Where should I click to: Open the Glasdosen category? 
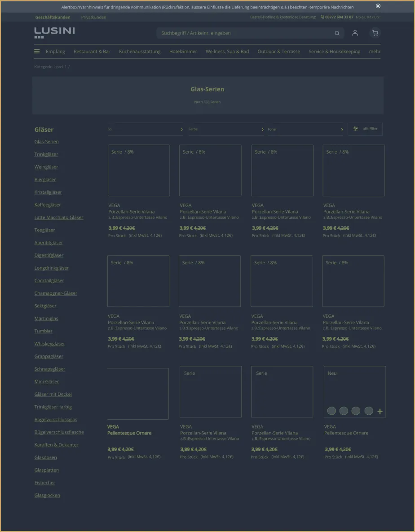[45, 457]
